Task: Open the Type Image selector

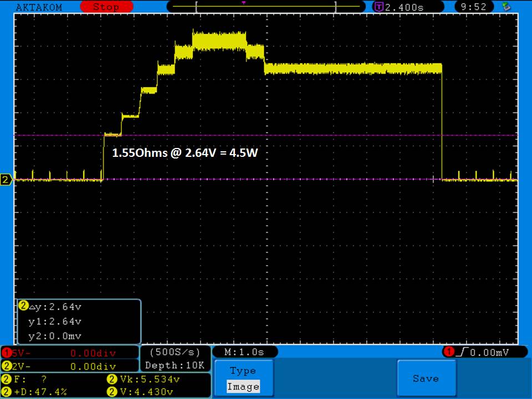Action: click(243, 378)
